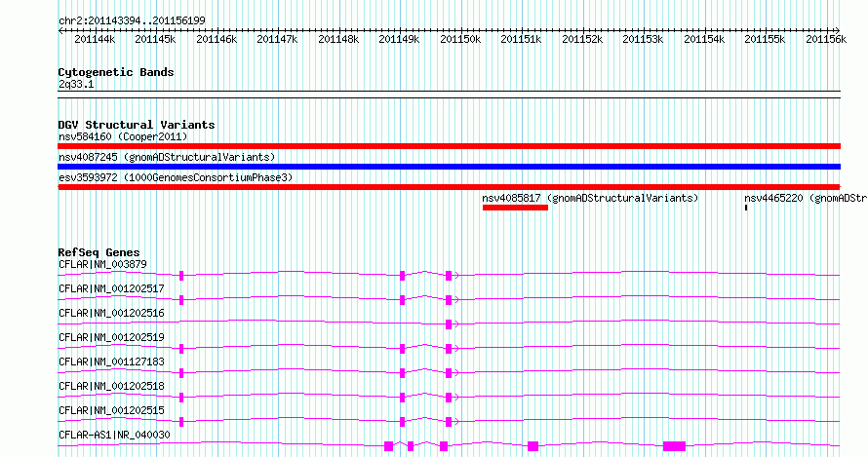Click the tiny nsv4465220 variant marker
Screen dimensions: 868x457
[746, 208]
